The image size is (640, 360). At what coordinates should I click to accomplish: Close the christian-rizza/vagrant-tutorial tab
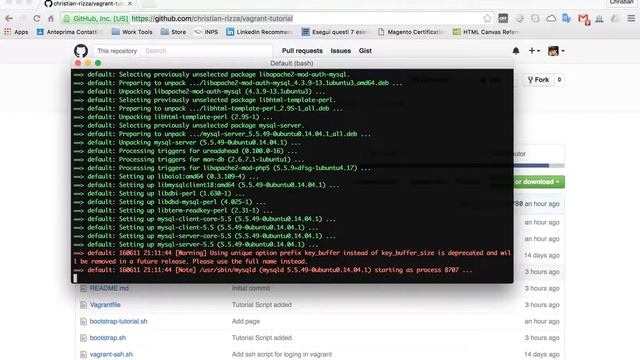[x=130, y=4]
